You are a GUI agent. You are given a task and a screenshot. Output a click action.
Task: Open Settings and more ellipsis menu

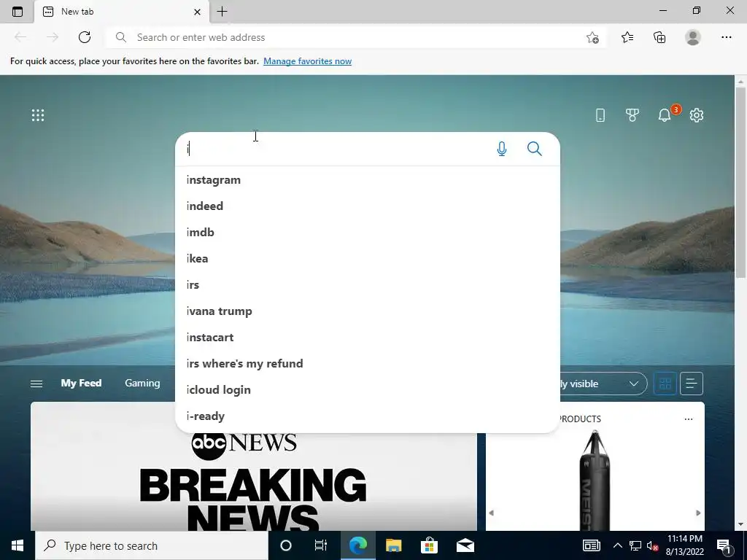726,37
